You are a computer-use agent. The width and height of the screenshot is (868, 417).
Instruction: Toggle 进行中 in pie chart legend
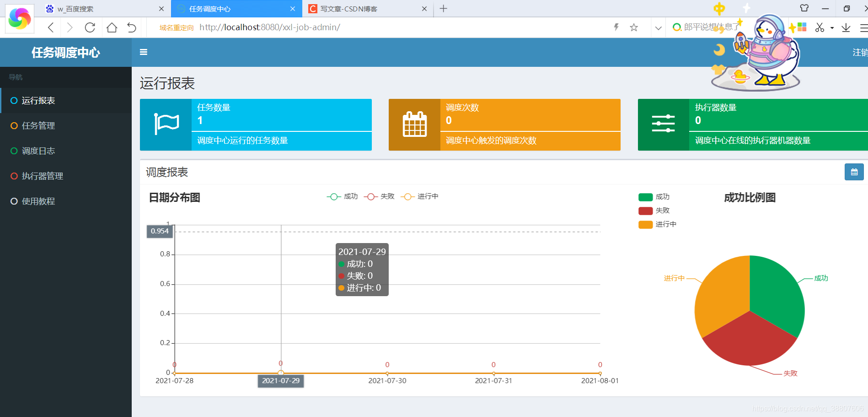(657, 224)
